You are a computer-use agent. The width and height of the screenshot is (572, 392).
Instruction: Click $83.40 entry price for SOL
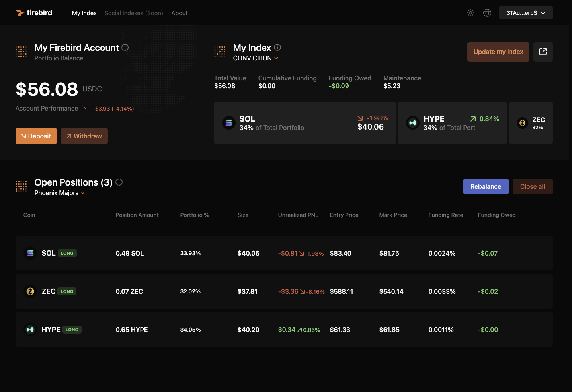click(341, 253)
